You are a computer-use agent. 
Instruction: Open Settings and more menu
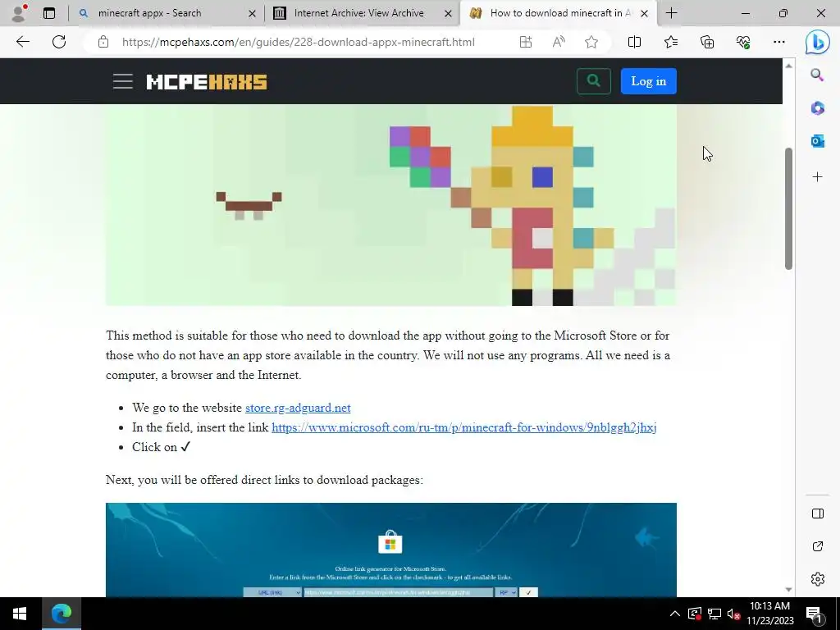pyautogui.click(x=779, y=42)
